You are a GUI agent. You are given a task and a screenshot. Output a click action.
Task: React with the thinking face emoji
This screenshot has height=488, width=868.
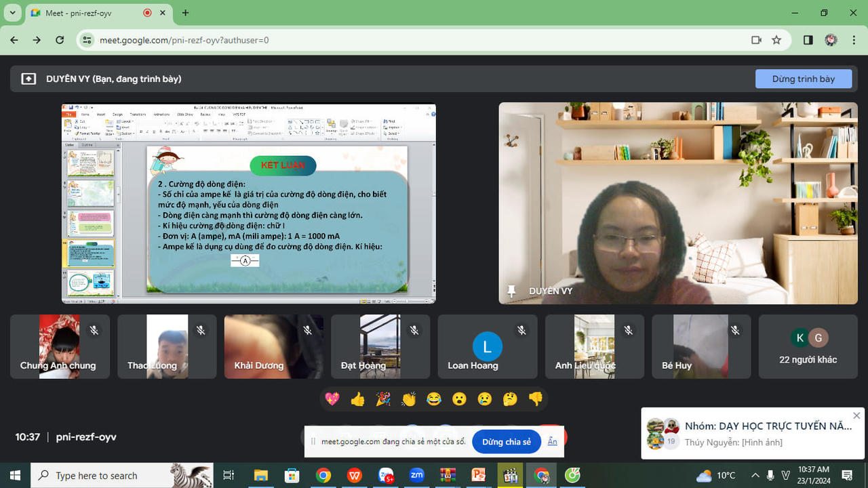tap(510, 399)
